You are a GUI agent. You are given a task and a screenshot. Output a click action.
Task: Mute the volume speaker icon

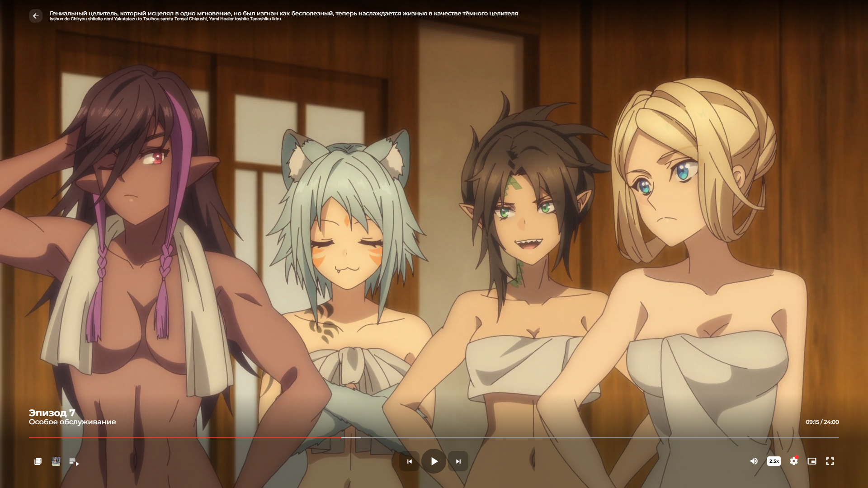click(x=754, y=461)
